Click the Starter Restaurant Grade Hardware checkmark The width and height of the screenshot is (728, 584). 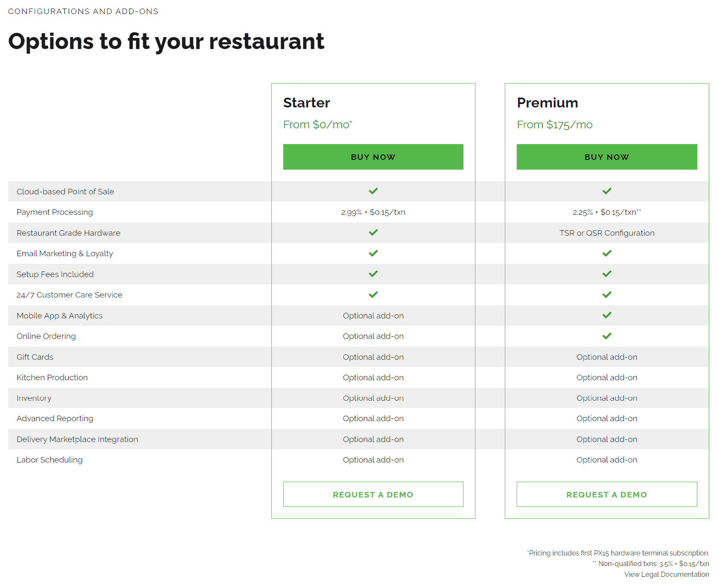coord(373,232)
